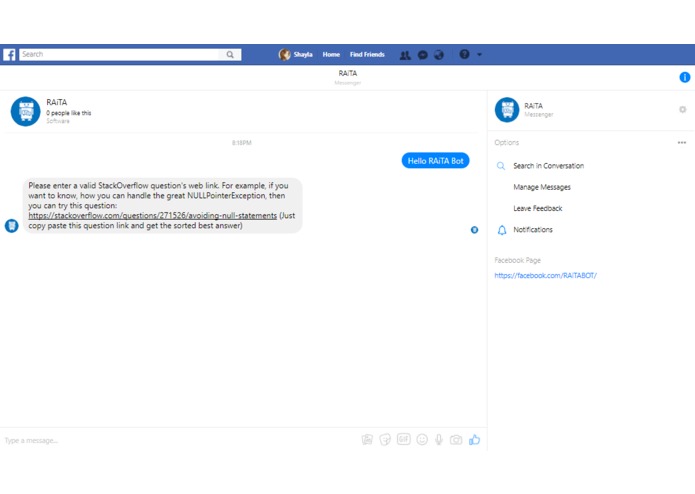Open Find Friends page
The height and width of the screenshot is (494, 695).
[x=367, y=54]
